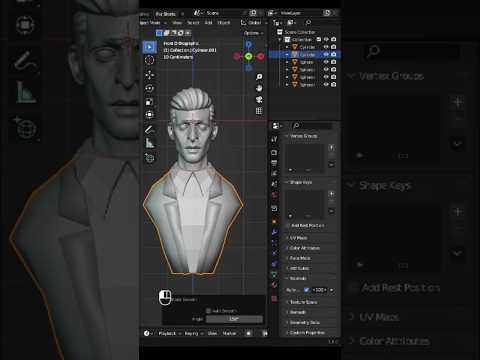Image resolution: width=480 pixels, height=360 pixels.
Task: Switch perspective/orthographic with grid icon
Action: 259,111
